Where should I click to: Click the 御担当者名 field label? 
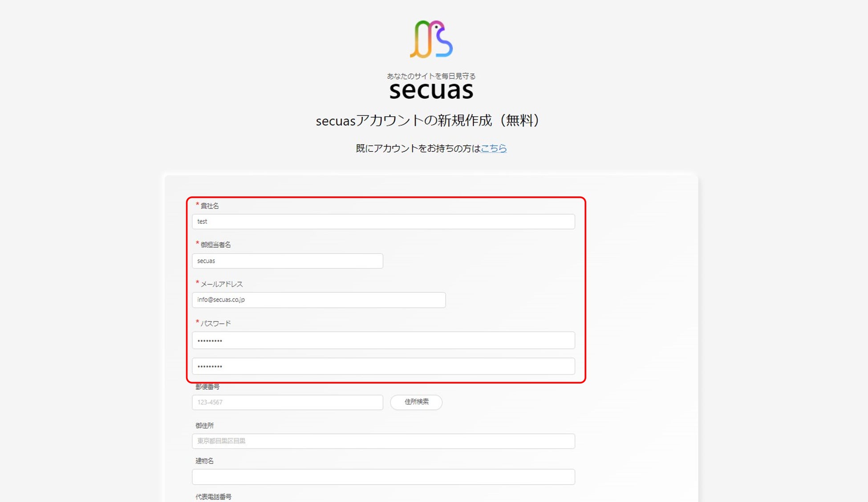click(x=215, y=245)
